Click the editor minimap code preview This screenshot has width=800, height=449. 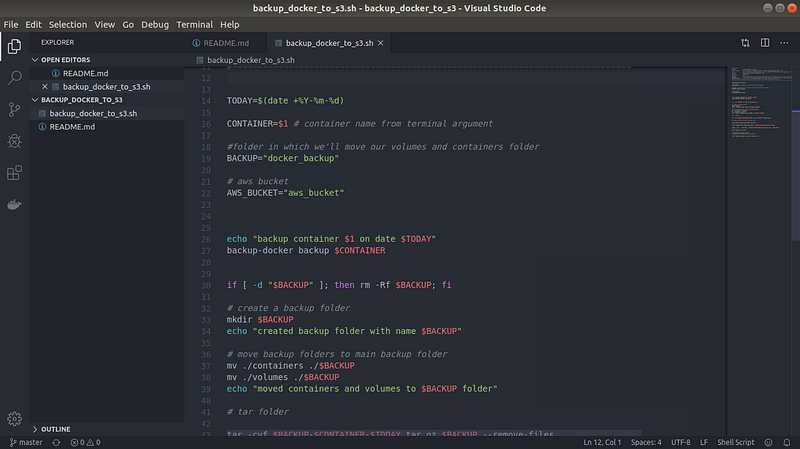[x=761, y=102]
